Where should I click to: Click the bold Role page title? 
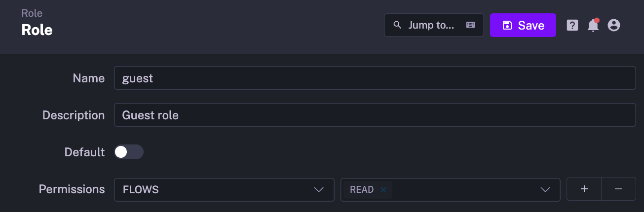[37, 30]
